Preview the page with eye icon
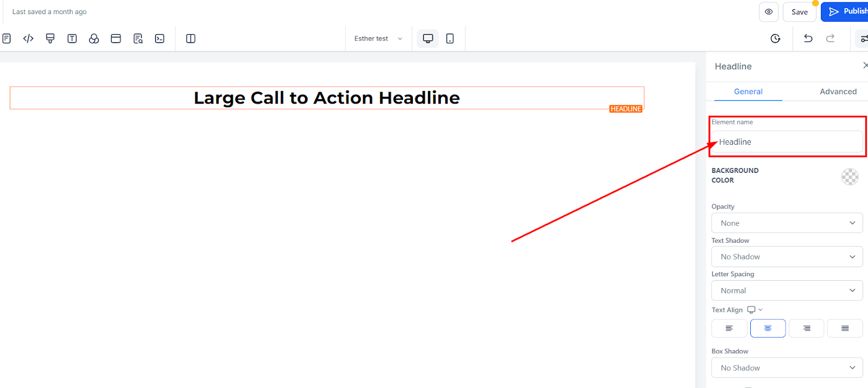 [x=769, y=11]
